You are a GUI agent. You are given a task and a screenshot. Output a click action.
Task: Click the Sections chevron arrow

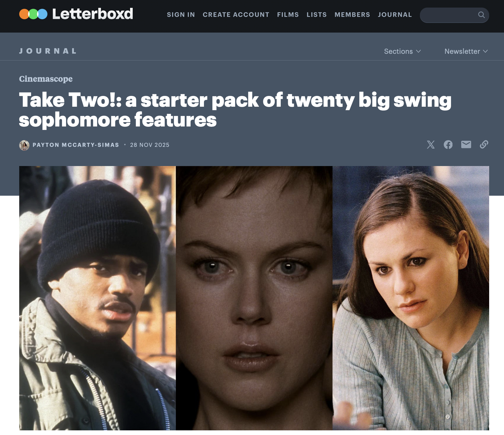point(418,51)
